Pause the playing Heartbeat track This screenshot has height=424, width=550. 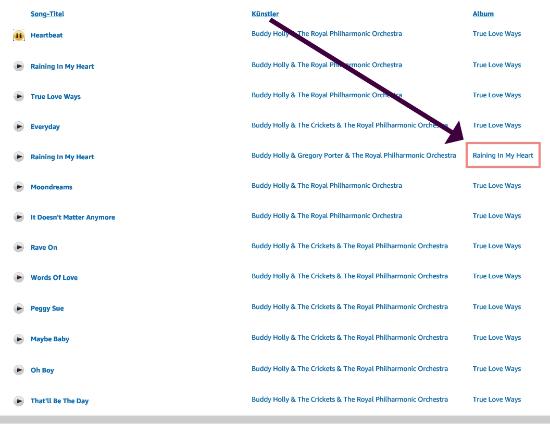(19, 35)
